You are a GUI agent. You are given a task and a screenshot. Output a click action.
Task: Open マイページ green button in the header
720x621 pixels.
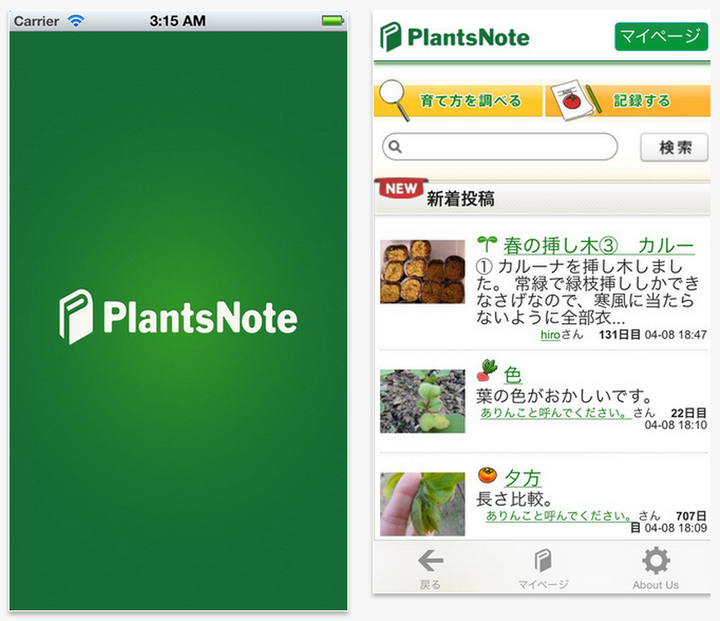pos(661,36)
